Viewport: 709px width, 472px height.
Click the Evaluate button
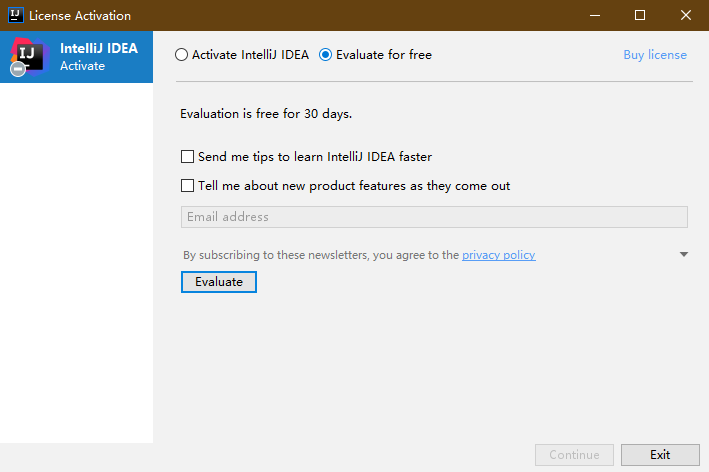[219, 282]
